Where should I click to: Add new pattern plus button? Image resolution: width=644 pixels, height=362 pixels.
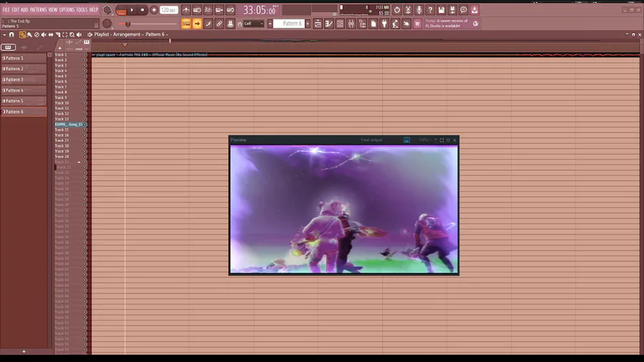308,24
